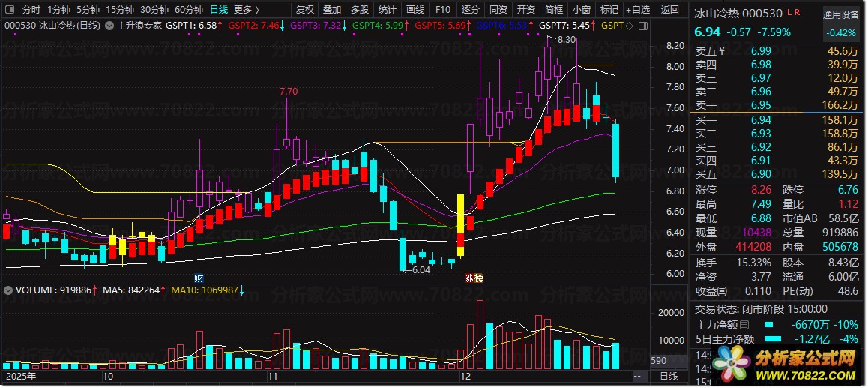Click the ¥ icon beside 卖五
The image size is (868, 388).
pyautogui.click(x=721, y=52)
